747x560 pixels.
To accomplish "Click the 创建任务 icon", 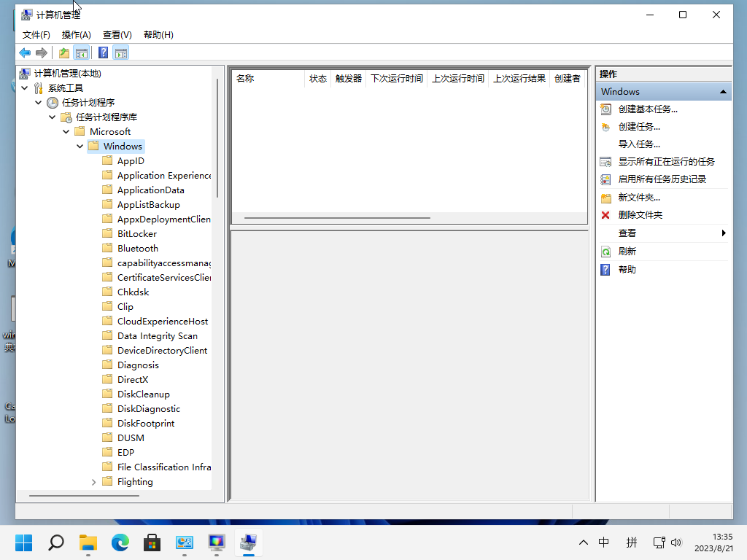I will pos(605,127).
